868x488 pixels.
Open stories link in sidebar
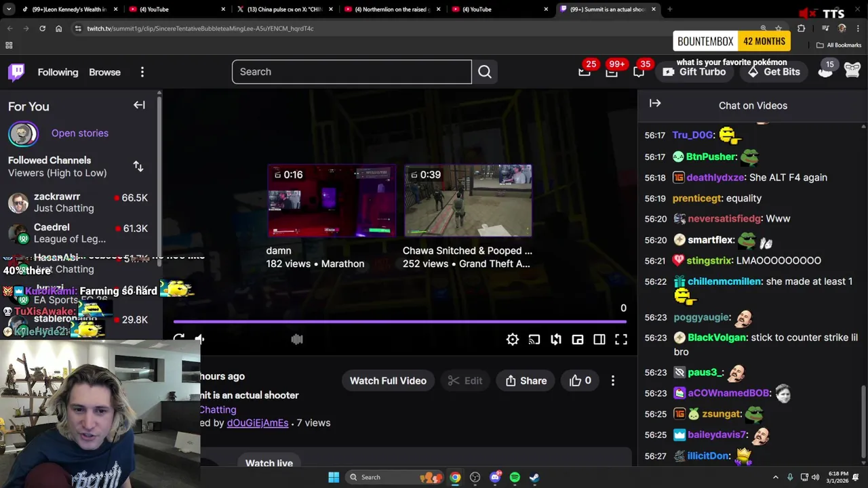click(79, 133)
